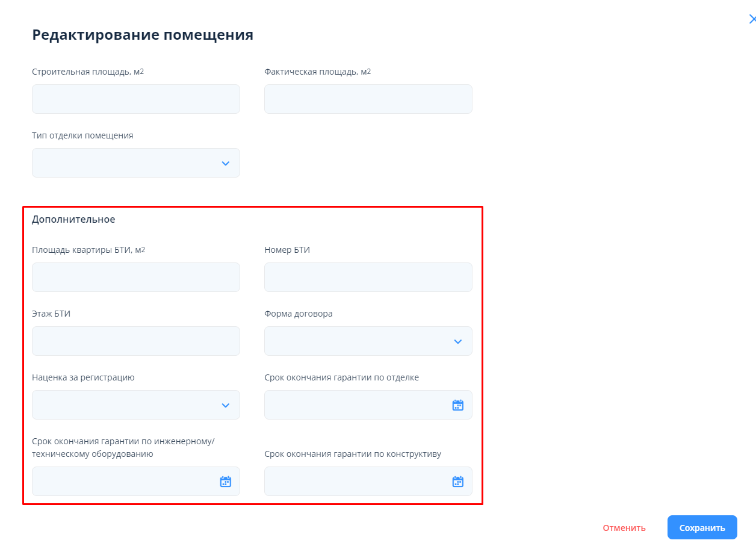
Task: Close the room editing dialog
Action: coord(752,19)
